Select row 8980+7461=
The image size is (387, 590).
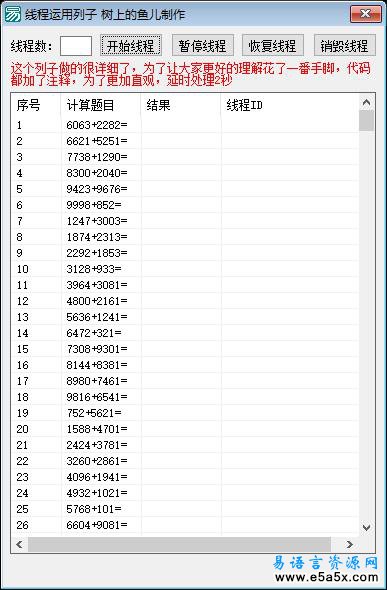185,381
